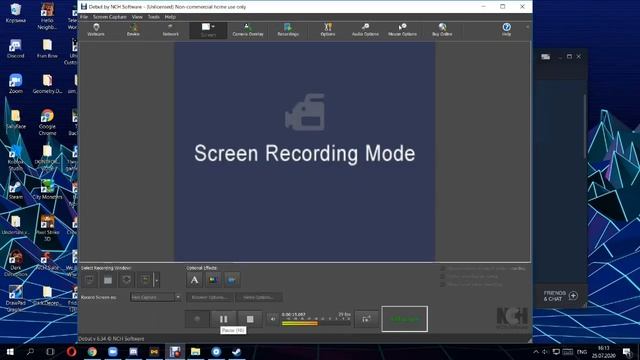
Task: Pause the recording
Action: pyautogui.click(x=223, y=319)
